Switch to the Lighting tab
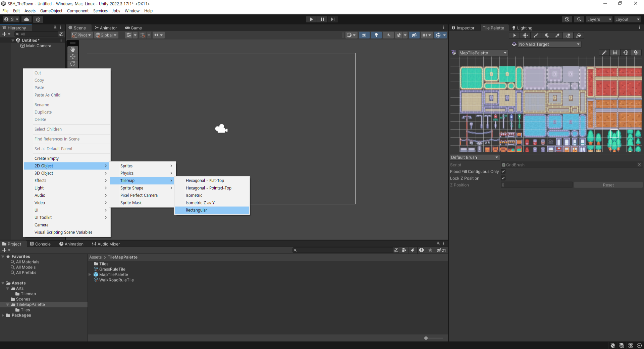Viewport: 644px width, 349px height. [x=522, y=28]
